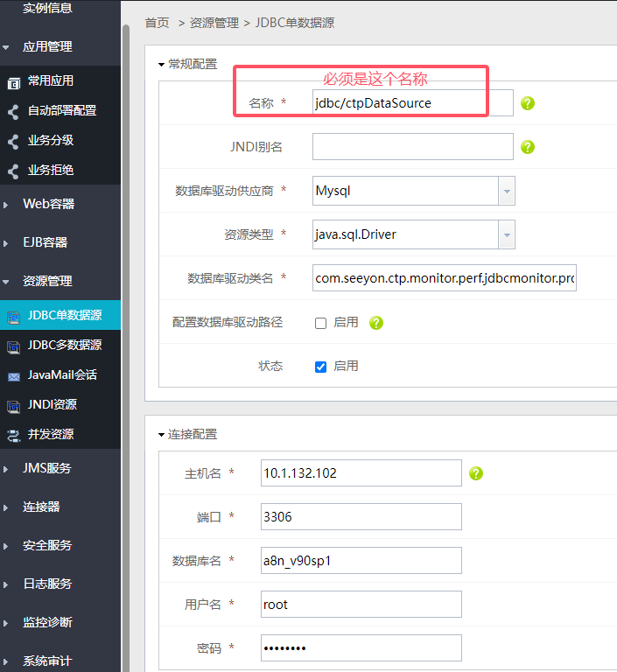Expand the 日志服务 sidebar group
This screenshot has height=672, width=617.
[x=5, y=584]
